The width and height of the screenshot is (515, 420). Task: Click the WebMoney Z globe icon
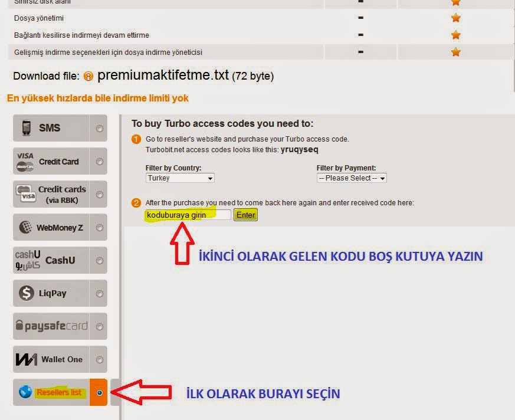pyautogui.click(x=25, y=227)
